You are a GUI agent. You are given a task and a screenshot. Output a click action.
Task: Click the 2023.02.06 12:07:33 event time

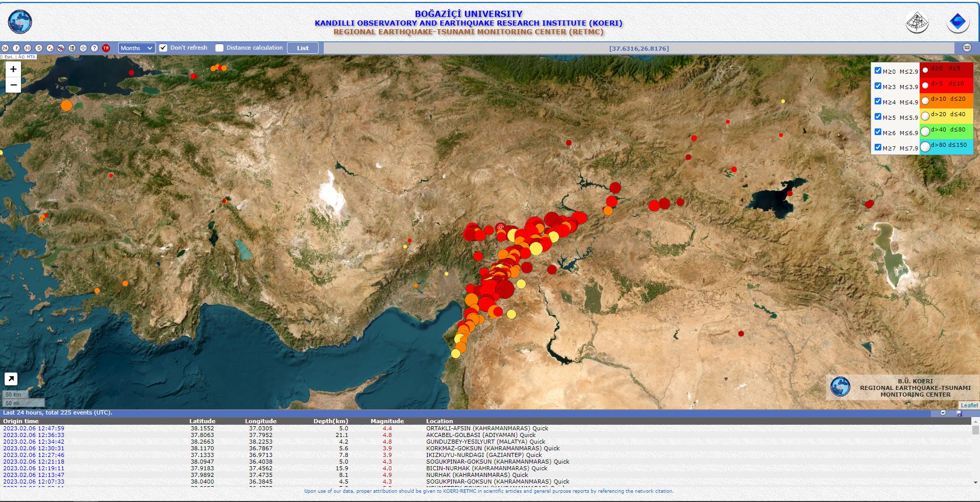point(34,482)
